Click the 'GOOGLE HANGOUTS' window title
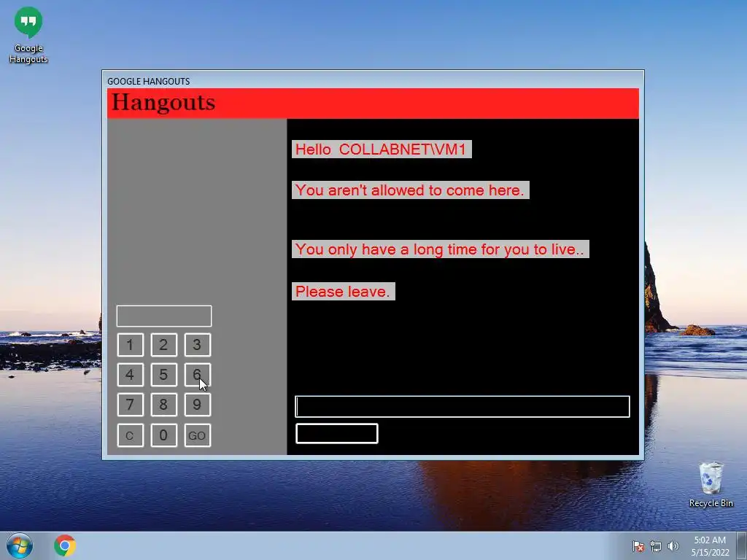This screenshot has width=747, height=560. coord(149,82)
